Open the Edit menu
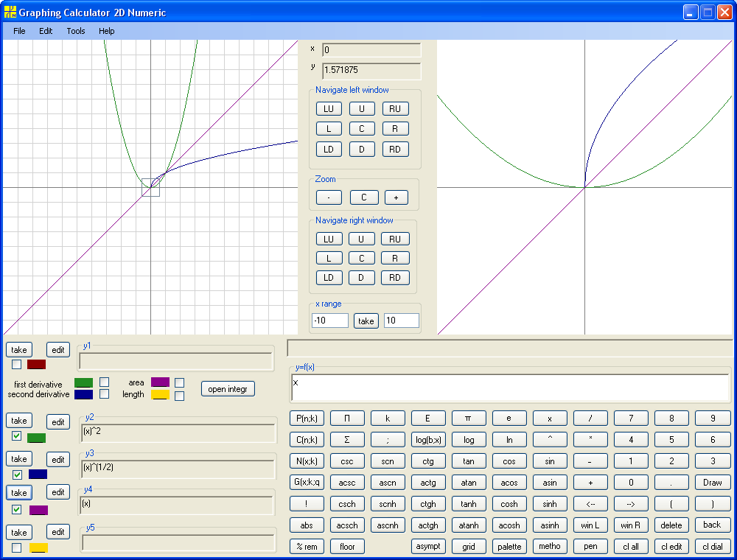The height and width of the screenshot is (560, 737). 46,31
